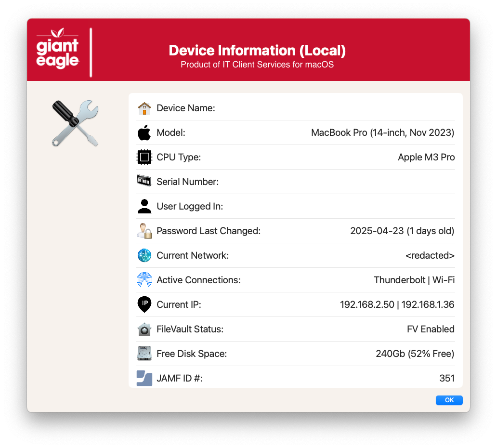Click the 'Active Connections:' label

click(199, 280)
